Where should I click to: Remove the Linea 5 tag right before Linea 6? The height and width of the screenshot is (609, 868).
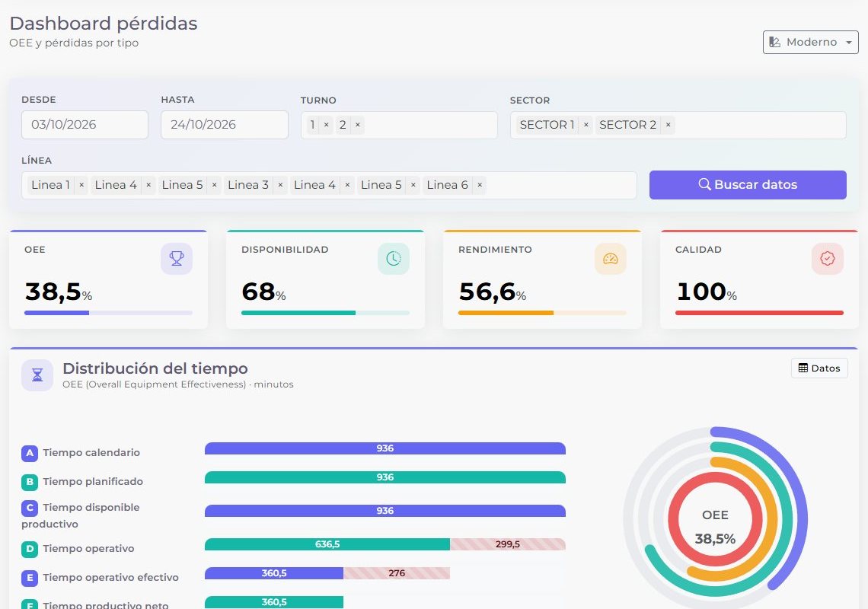[x=413, y=185]
